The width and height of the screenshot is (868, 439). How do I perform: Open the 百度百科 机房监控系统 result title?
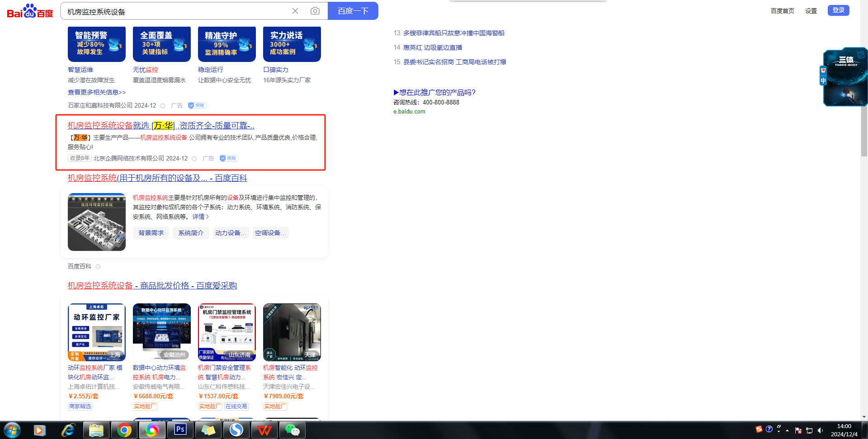coord(157,178)
